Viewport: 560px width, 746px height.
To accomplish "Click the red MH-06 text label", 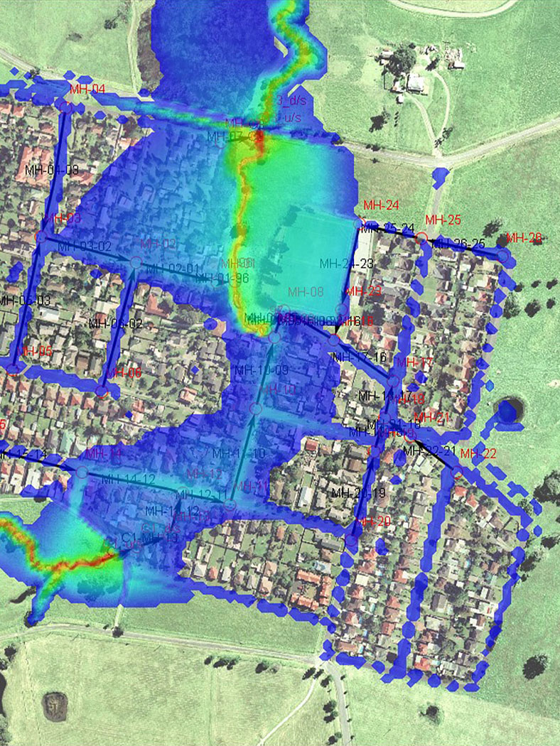I will [x=124, y=373].
